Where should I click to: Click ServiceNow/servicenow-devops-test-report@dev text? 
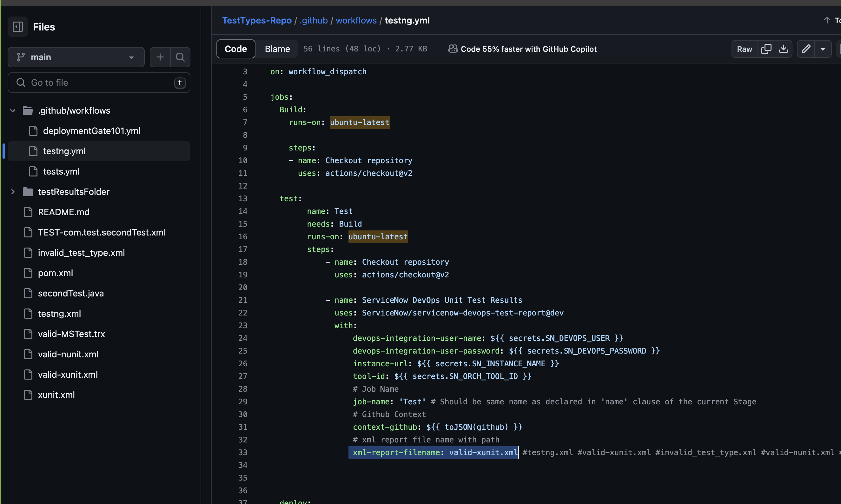(462, 313)
